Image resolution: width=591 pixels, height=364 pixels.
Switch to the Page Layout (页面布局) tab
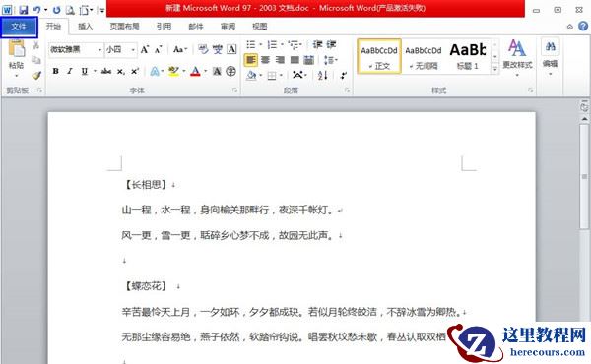tap(124, 27)
